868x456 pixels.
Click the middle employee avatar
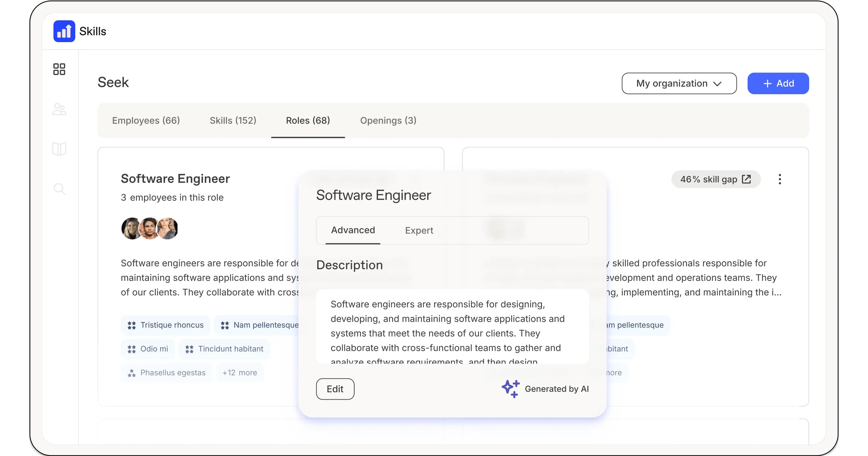150,228
